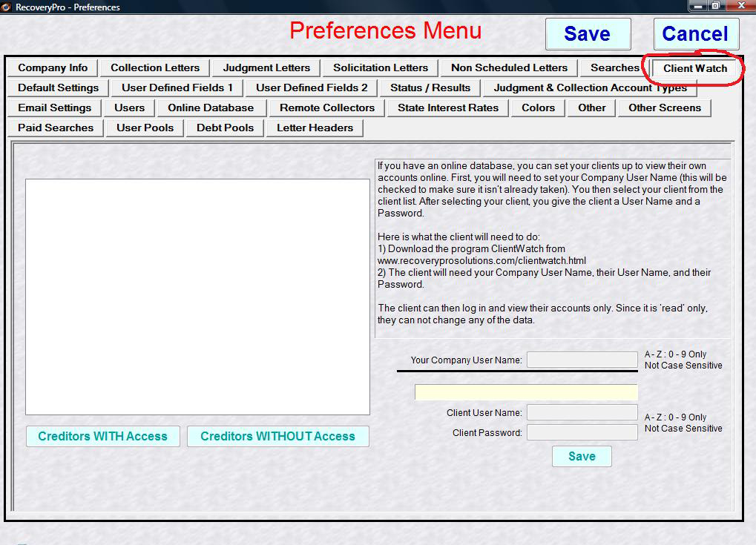Open the Colors tab
The width and height of the screenshot is (756, 545).
coord(538,108)
